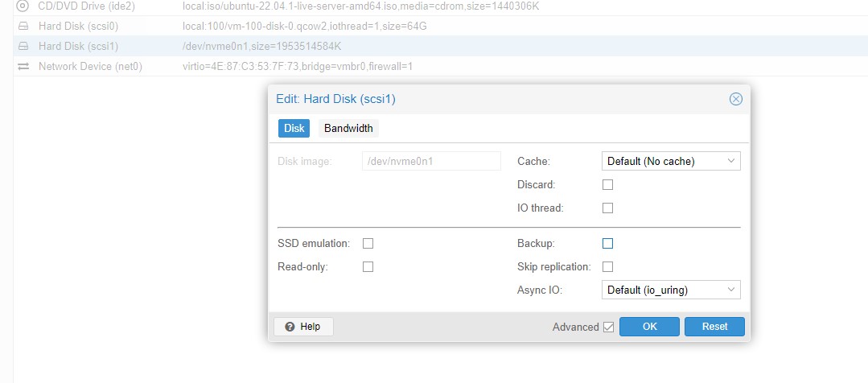
Task: Toggle the SSD emulation checkbox
Action: coord(368,243)
